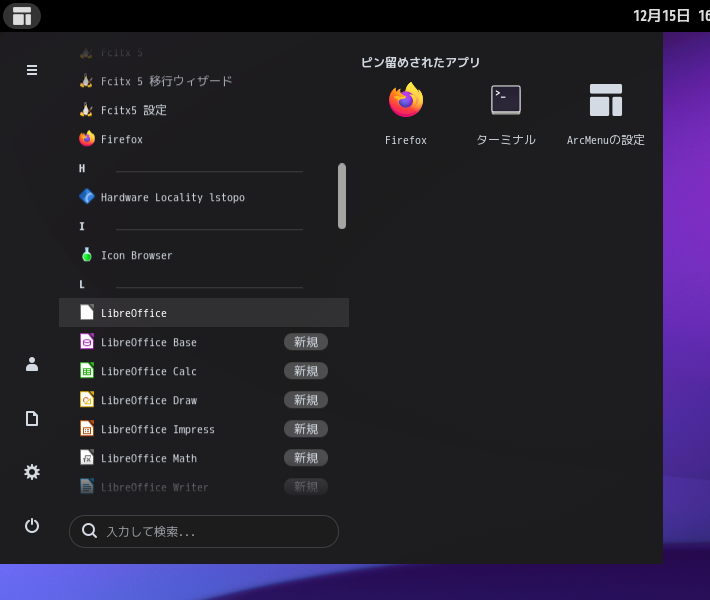
Task: Click Firefox icon in the app list
Action: click(87, 139)
